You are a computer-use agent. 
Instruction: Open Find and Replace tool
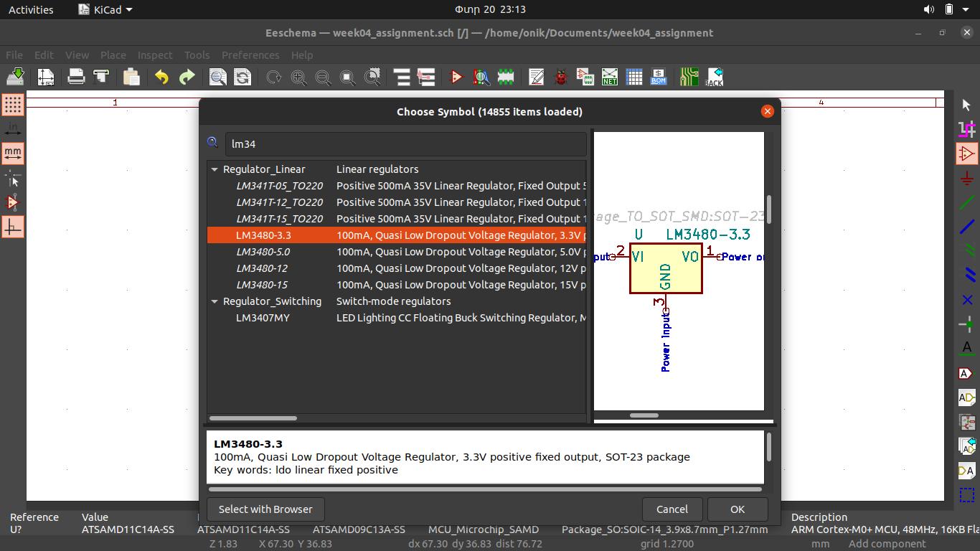(242, 77)
